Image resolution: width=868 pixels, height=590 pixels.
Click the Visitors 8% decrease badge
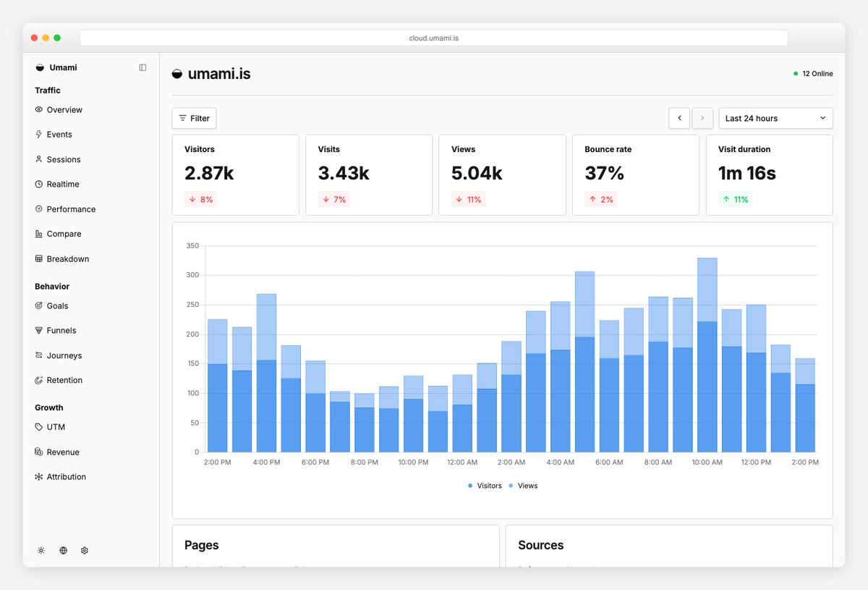coord(200,199)
